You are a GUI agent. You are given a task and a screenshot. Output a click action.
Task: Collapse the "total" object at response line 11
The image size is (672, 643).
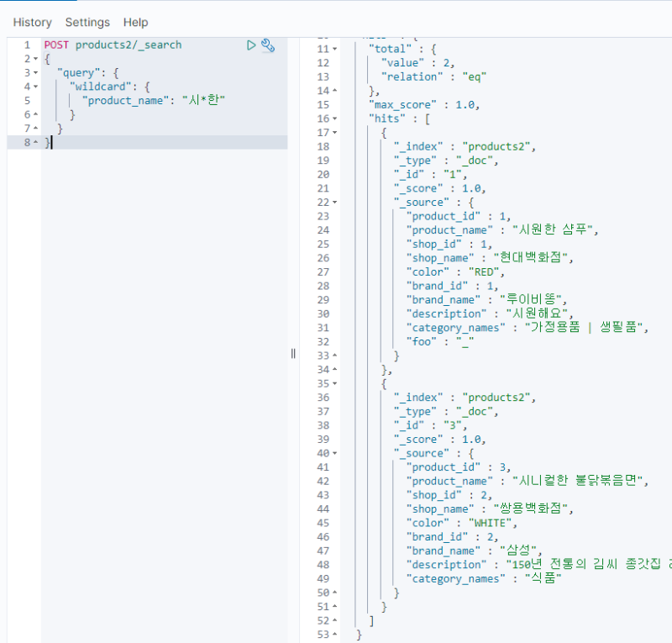[335, 50]
